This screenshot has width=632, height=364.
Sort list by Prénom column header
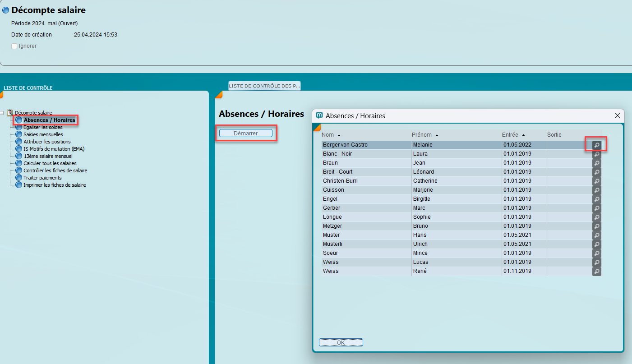(421, 135)
